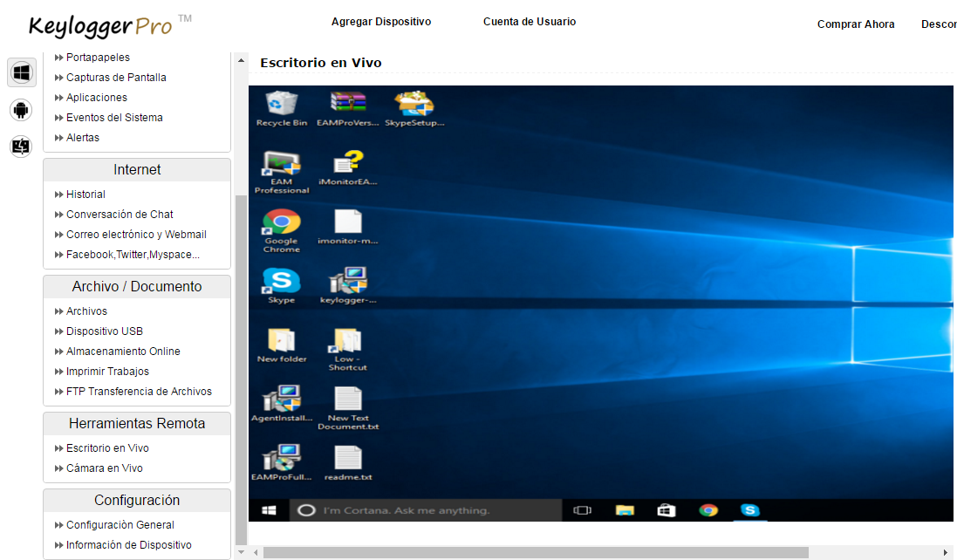This screenshot has height=560, width=957.
Task: Click the Skype icon in live taskbar
Action: click(749, 510)
